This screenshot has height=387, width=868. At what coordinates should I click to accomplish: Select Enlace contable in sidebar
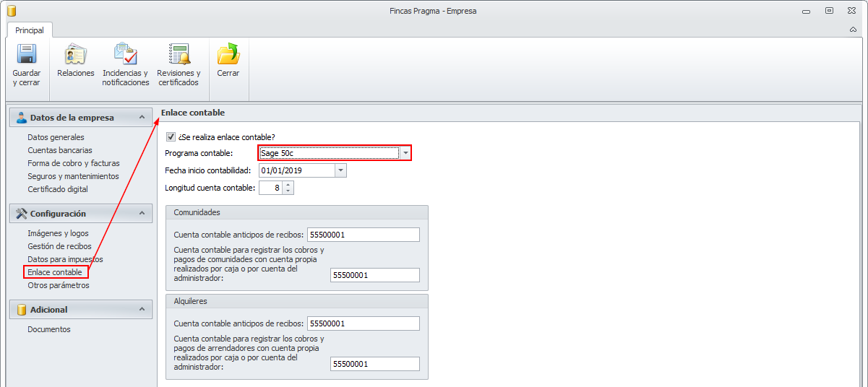point(55,272)
